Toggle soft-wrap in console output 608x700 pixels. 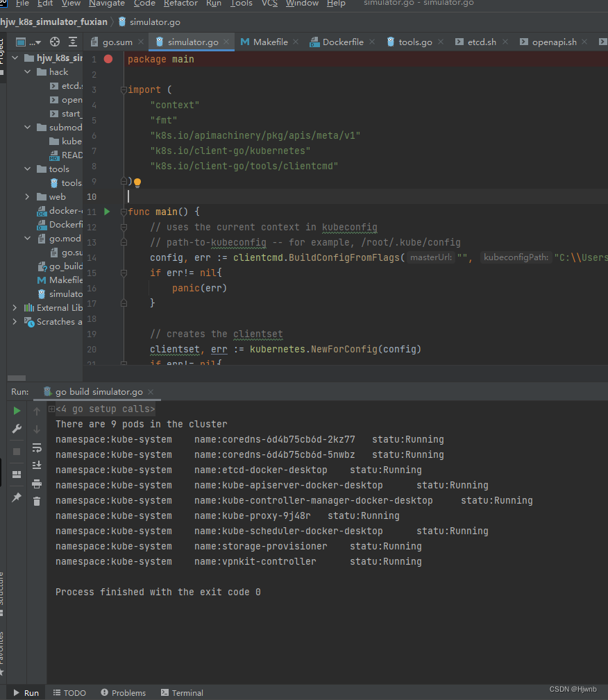coord(37,447)
